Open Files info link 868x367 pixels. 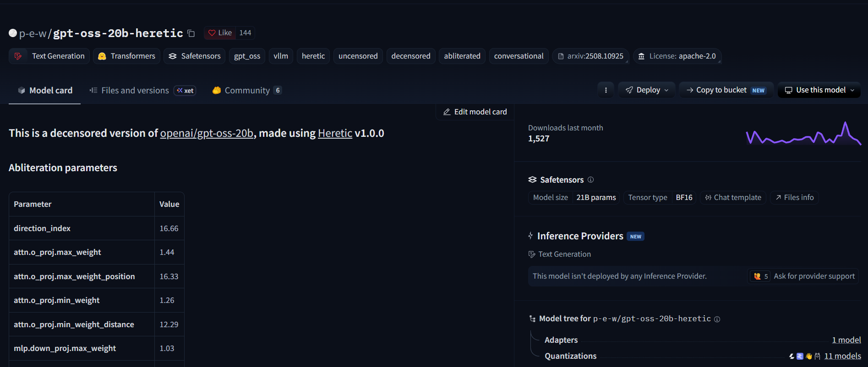[x=794, y=198]
